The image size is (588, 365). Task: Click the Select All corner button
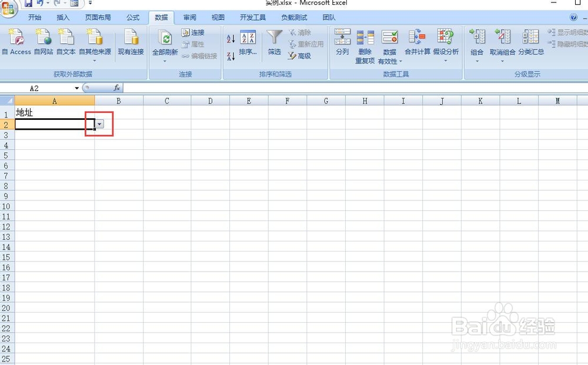(7, 101)
